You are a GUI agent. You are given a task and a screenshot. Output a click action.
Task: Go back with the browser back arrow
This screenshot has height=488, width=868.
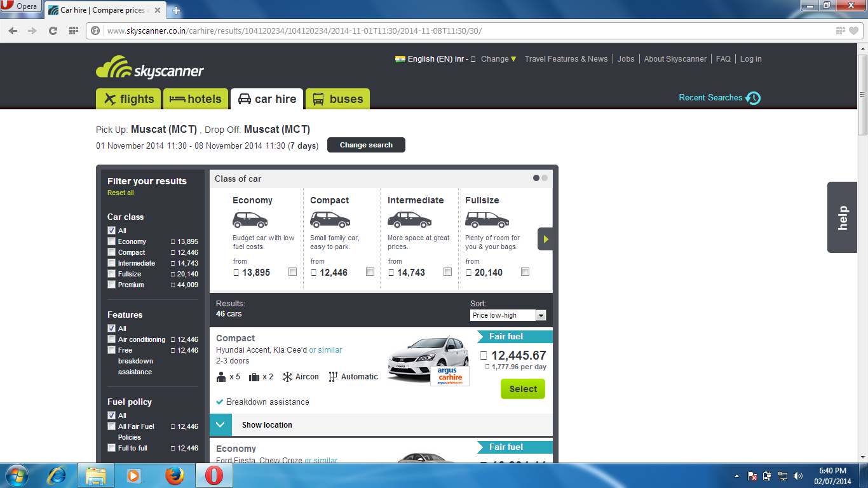pyautogui.click(x=14, y=30)
